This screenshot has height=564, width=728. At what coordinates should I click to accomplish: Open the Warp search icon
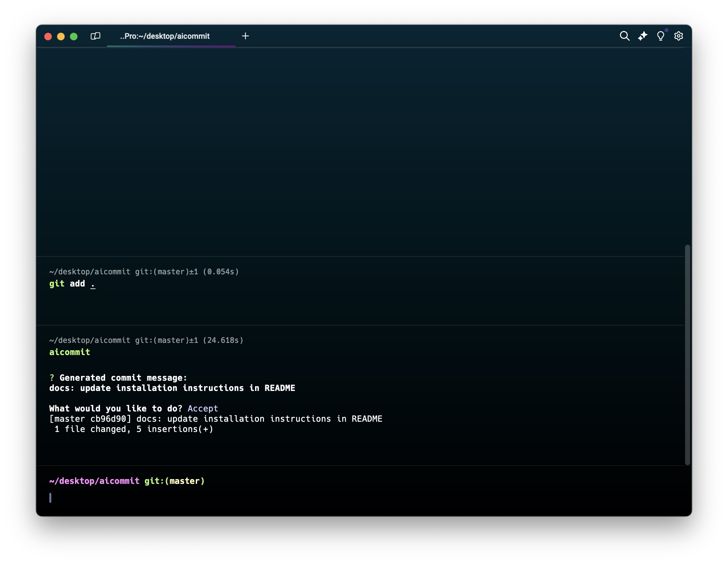point(624,36)
